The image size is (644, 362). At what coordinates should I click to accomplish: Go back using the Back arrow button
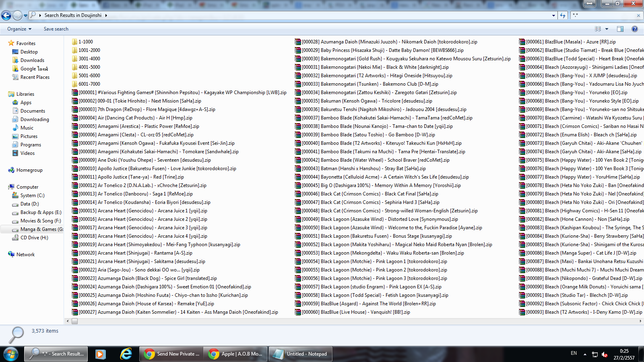tap(6, 15)
